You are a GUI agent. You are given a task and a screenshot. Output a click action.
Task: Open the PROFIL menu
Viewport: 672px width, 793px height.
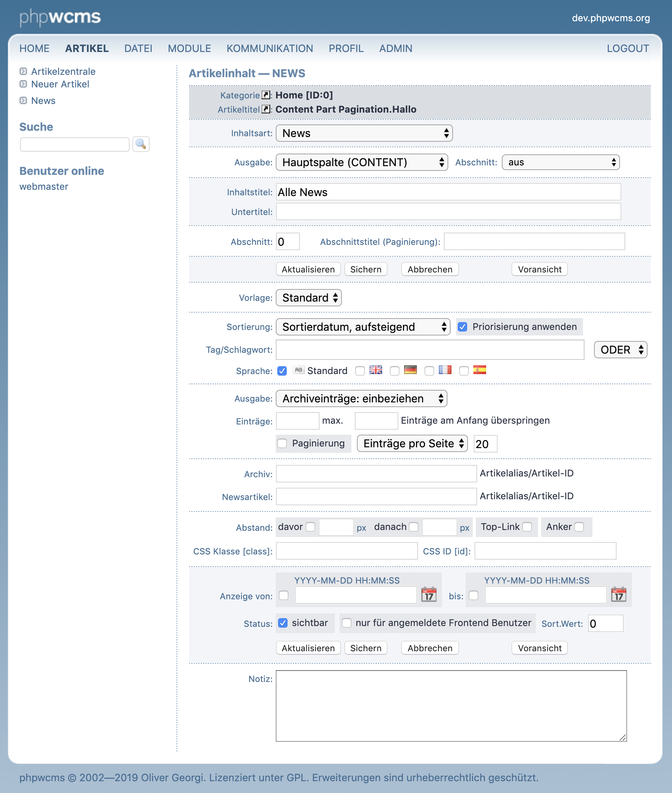(346, 48)
